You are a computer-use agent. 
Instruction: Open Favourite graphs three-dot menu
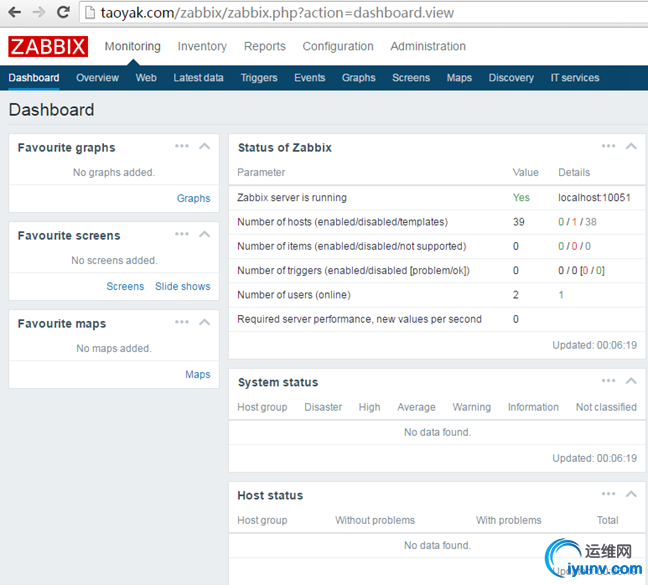point(182,146)
